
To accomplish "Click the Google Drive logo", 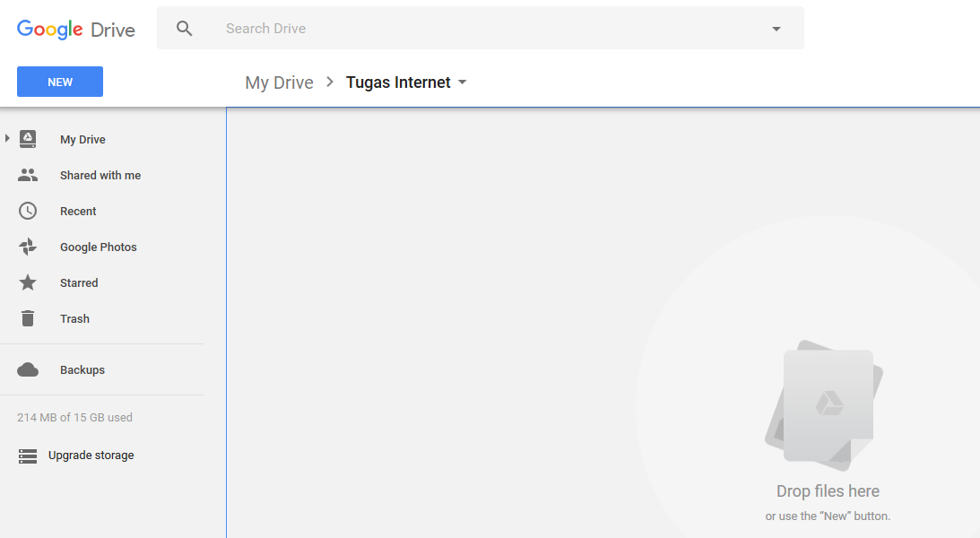I will 75,30.
